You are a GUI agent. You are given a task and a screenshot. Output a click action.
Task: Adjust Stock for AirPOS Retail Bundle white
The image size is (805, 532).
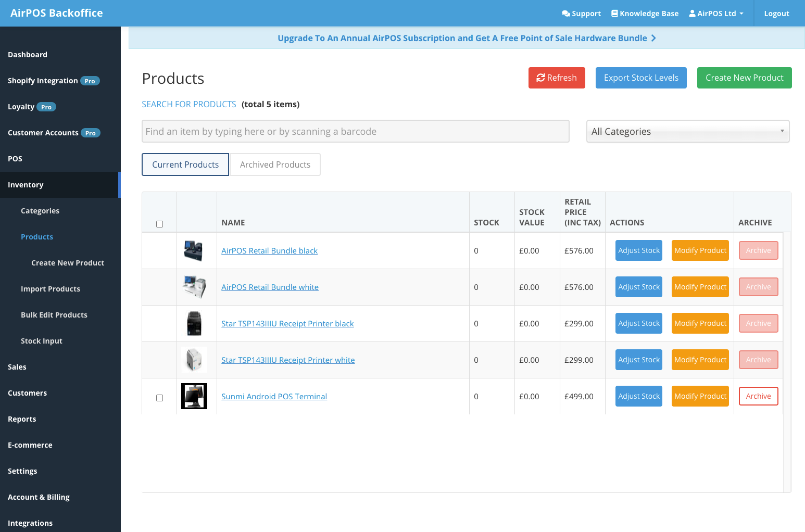click(639, 287)
